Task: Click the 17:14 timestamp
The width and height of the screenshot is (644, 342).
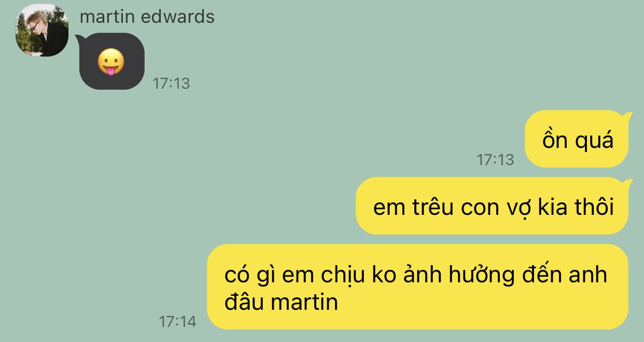Action: (178, 322)
